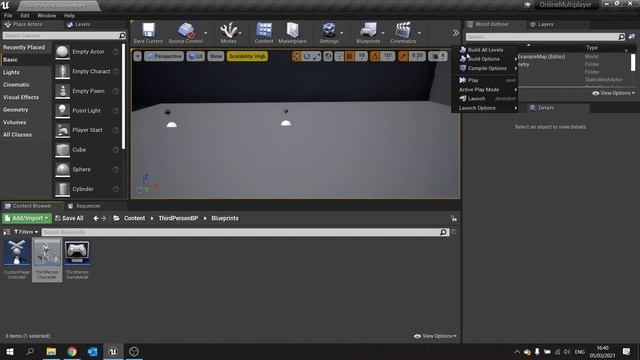Select the translate transform gizmo mode
Viewport: 640px width, 360px height.
click(297, 56)
